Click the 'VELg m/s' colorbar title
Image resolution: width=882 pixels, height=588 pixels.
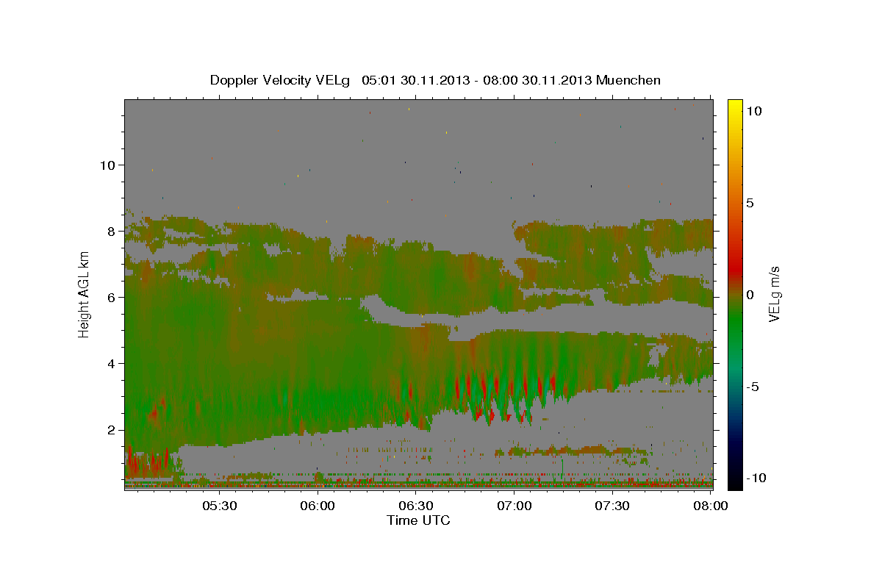(775, 295)
